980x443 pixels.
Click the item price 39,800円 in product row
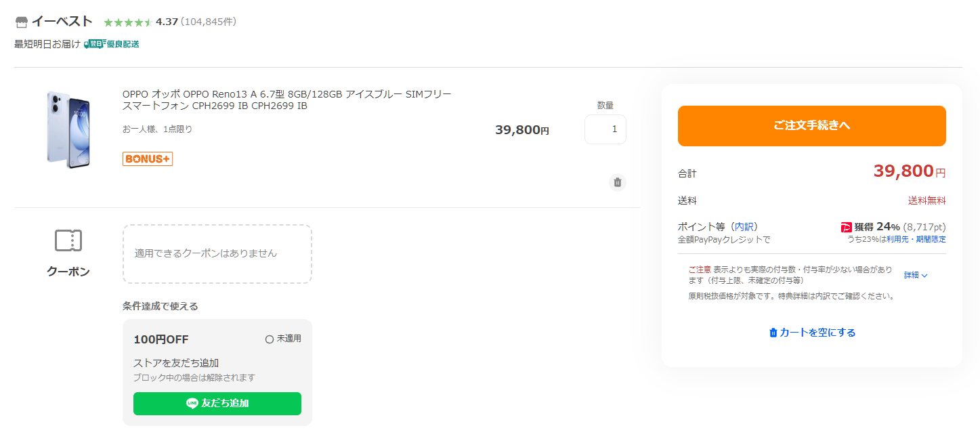pos(522,130)
